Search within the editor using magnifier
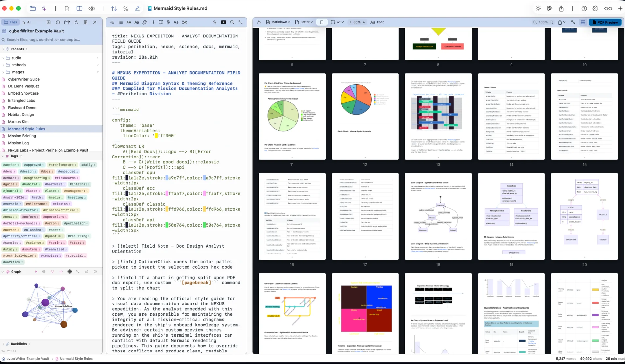This screenshot has width=625, height=364. coord(232,22)
